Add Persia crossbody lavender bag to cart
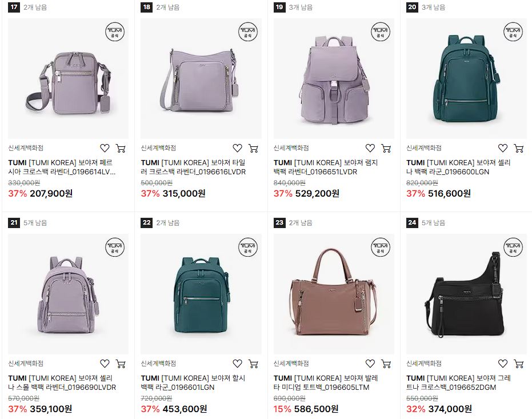The width and height of the screenshot is (532, 419). [x=121, y=148]
